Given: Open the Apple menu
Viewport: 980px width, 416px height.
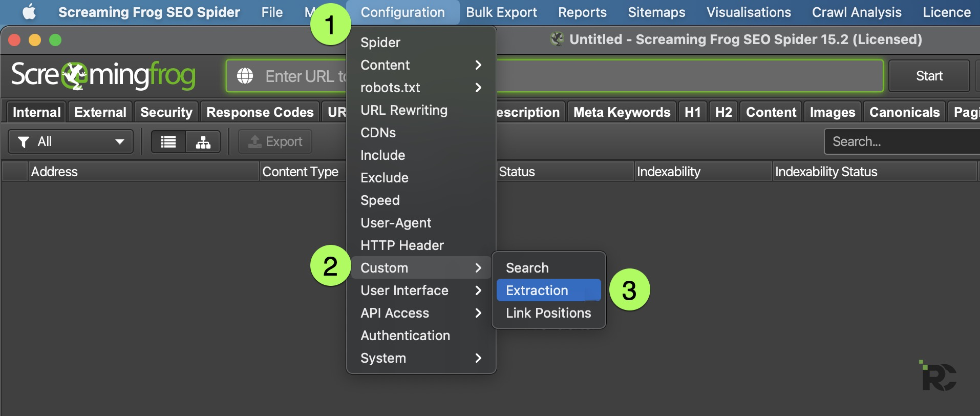Looking at the screenshot, I should click(29, 12).
